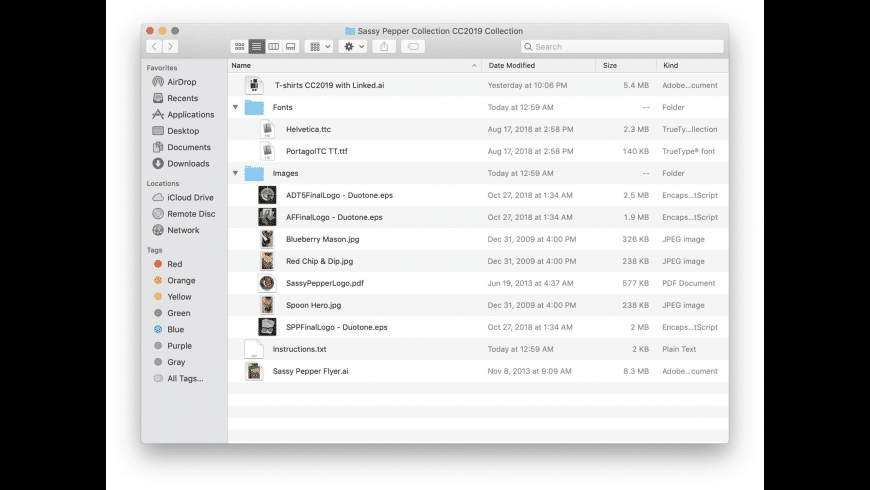Switch to column view in toolbar
870x490 pixels.
pyautogui.click(x=274, y=46)
